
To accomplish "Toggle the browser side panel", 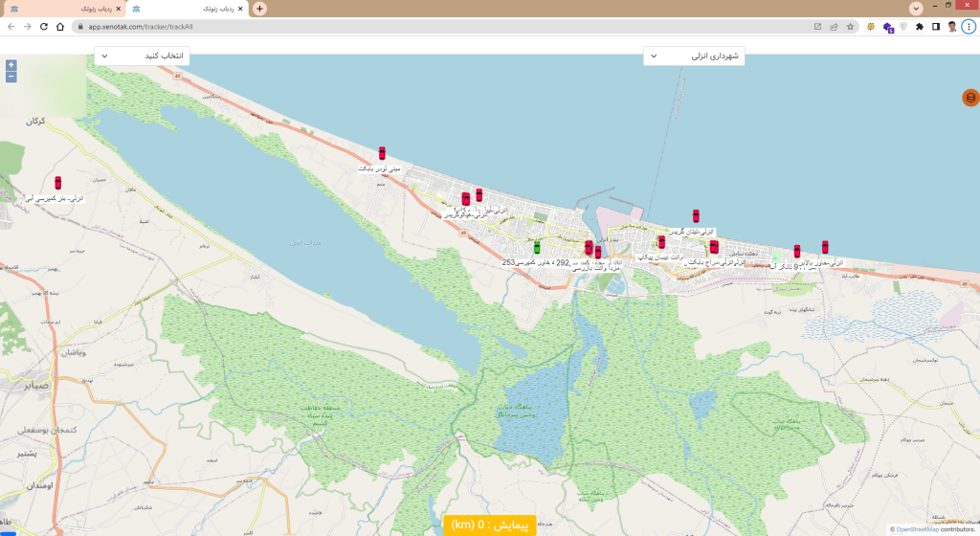I will 936,27.
